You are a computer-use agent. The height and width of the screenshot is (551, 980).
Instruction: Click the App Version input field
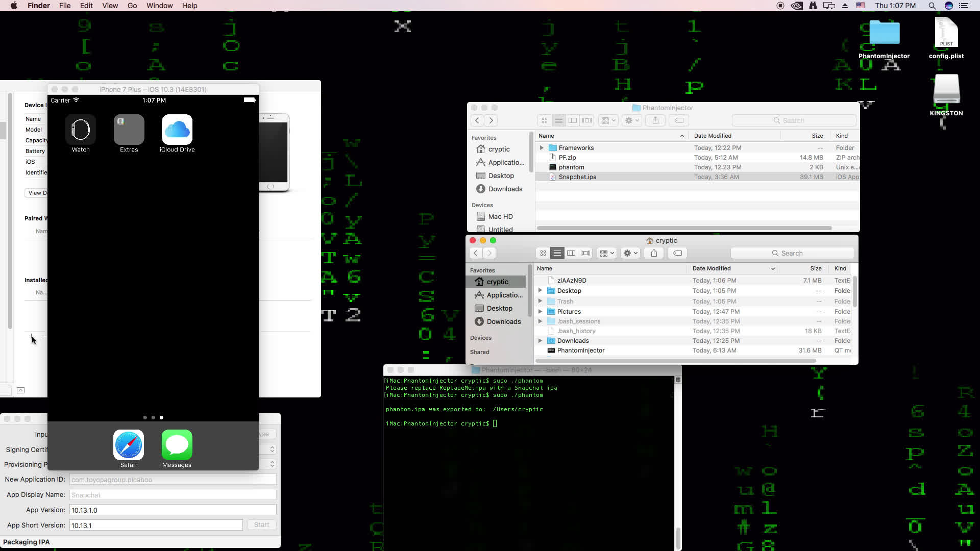point(173,510)
